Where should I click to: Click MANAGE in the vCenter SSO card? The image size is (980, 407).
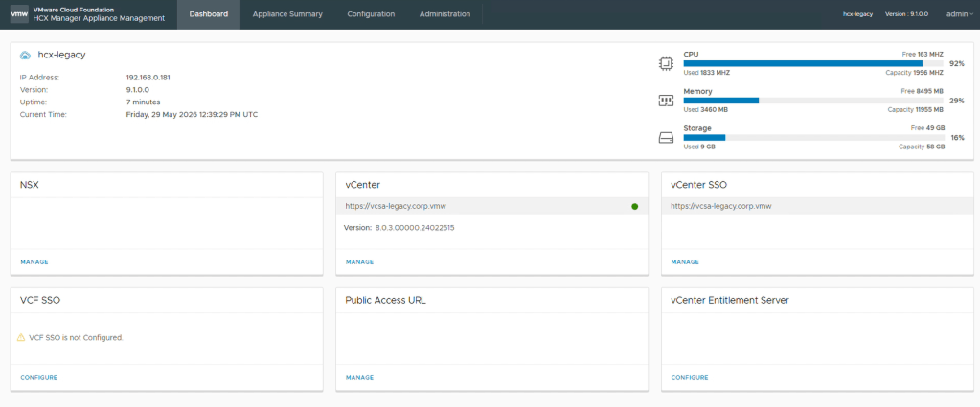(x=685, y=262)
